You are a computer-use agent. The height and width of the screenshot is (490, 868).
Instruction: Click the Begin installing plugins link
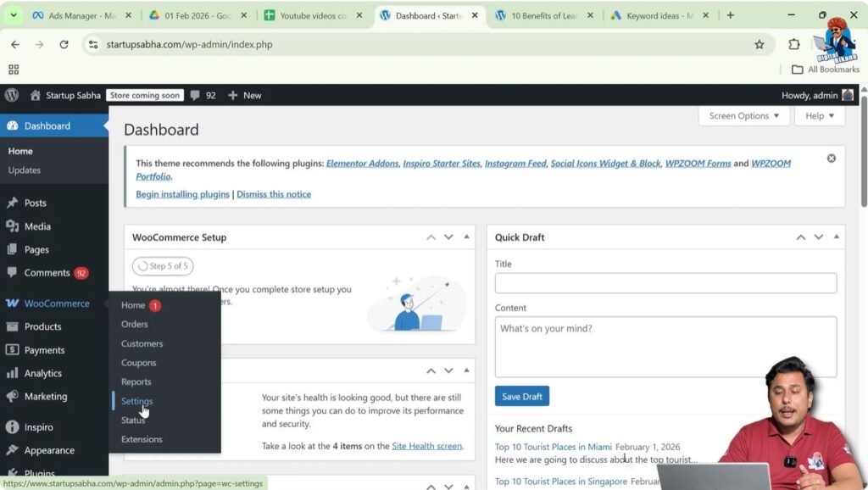point(181,194)
